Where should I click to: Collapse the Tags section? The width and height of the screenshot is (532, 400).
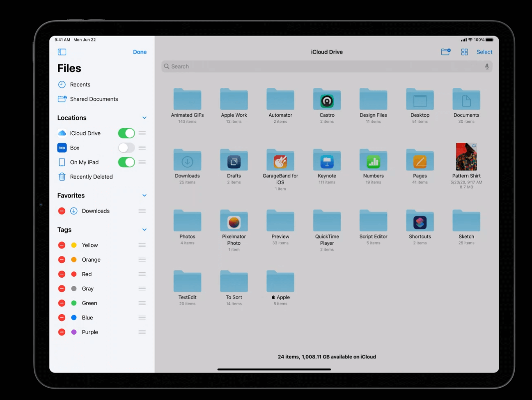(x=144, y=230)
